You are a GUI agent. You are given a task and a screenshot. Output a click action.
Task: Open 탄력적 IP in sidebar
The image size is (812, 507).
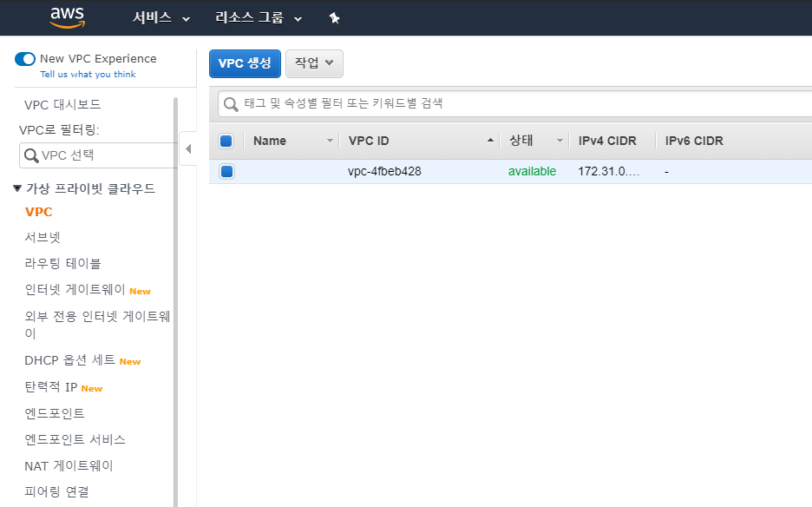(50, 386)
